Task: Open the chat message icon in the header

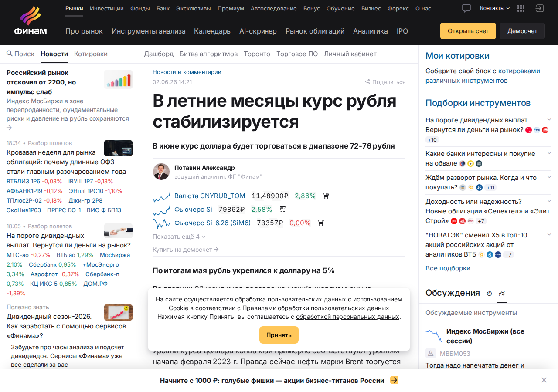Action: [466, 8]
